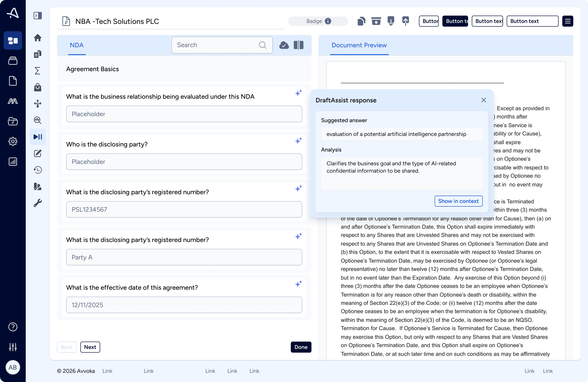Click the play-pause questionnaire icon

37,137
